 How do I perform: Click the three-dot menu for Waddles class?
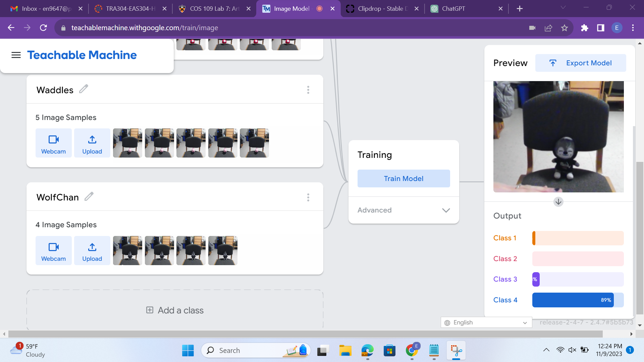pyautogui.click(x=309, y=90)
